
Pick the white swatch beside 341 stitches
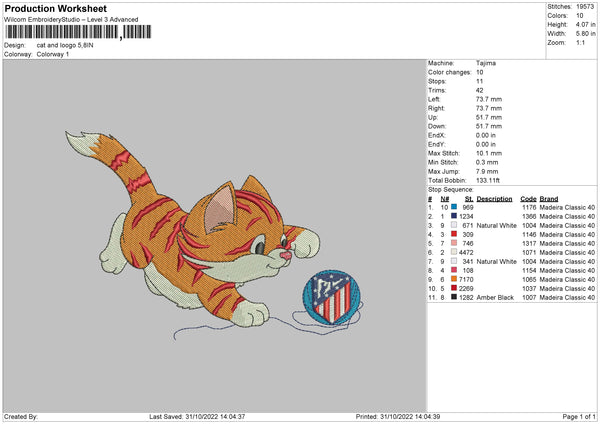point(454,261)
